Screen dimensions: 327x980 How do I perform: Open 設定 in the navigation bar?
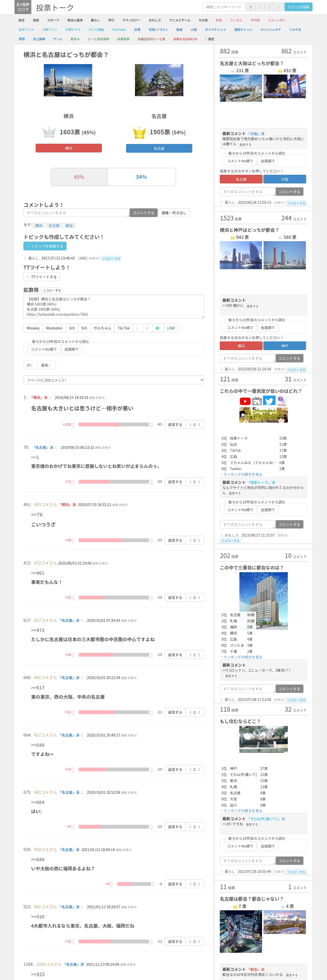[x=210, y=39]
